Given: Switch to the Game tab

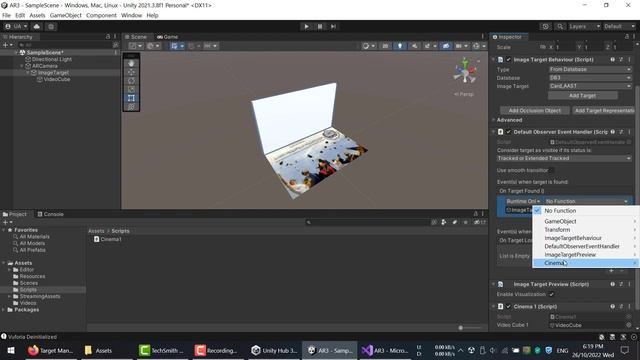Looking at the screenshot, I should coord(168,37).
